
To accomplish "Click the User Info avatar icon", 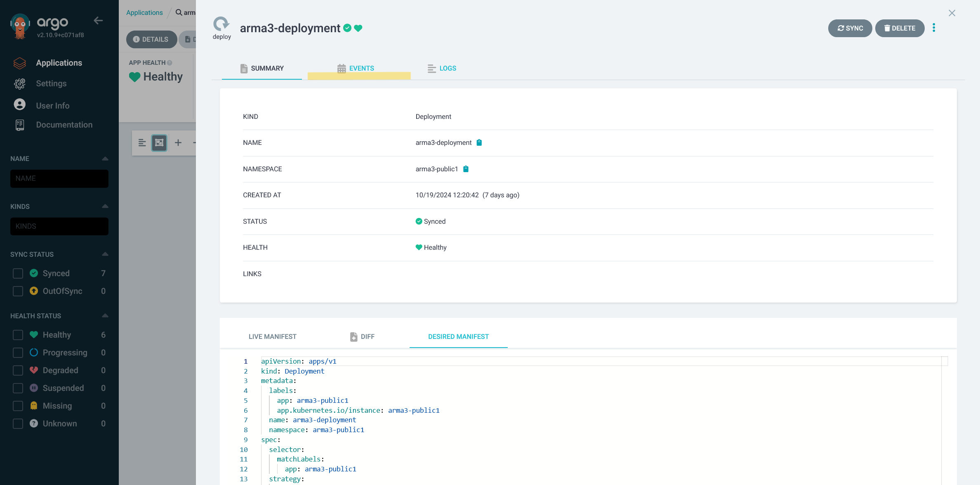I will click(x=20, y=105).
